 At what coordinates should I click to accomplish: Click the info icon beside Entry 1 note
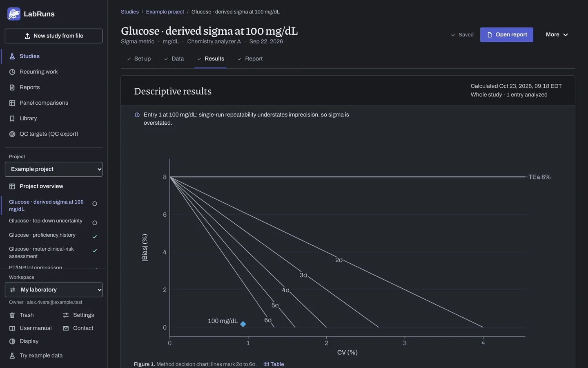click(x=137, y=115)
